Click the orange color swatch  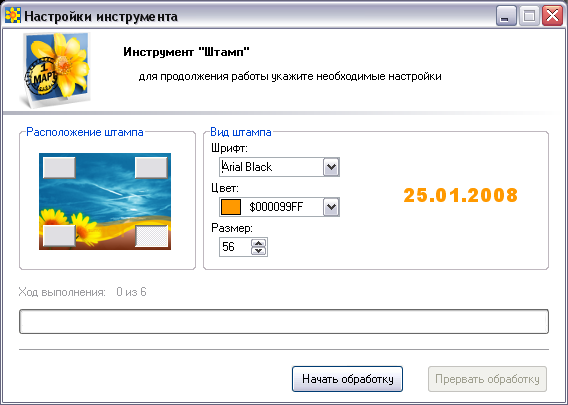(231, 207)
